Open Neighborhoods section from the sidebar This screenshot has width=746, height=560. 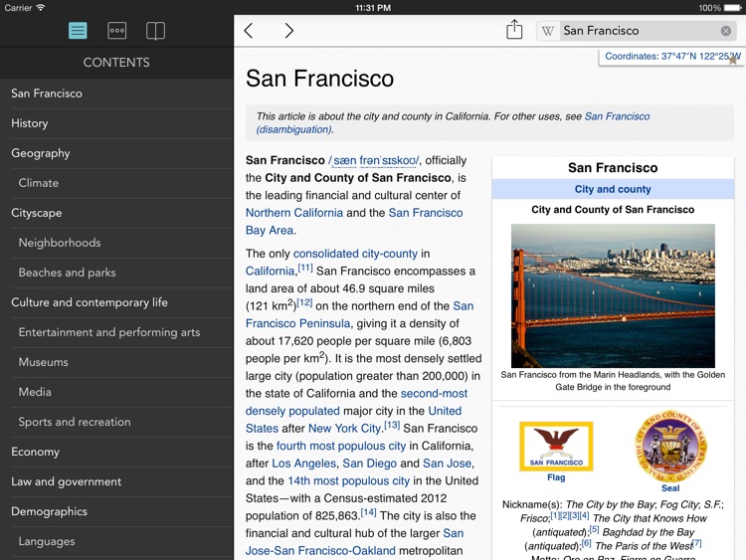click(x=60, y=243)
